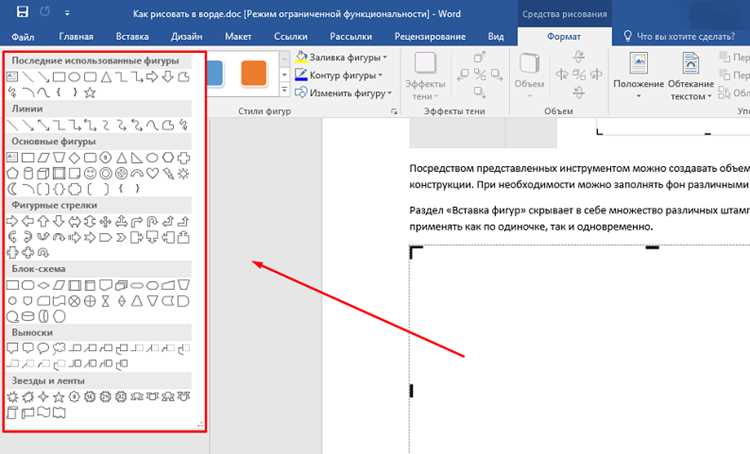Insert the circular arrow shape
The height and width of the screenshot is (454, 750).
pos(44,252)
